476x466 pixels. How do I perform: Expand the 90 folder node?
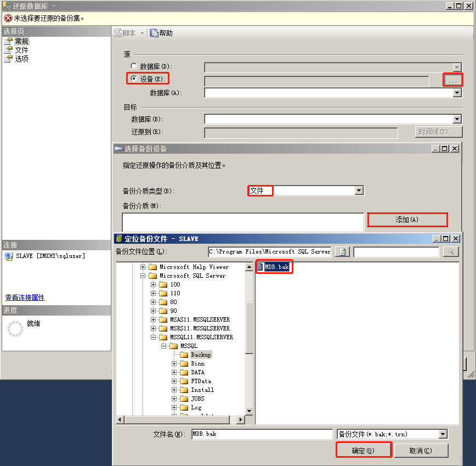(x=154, y=311)
